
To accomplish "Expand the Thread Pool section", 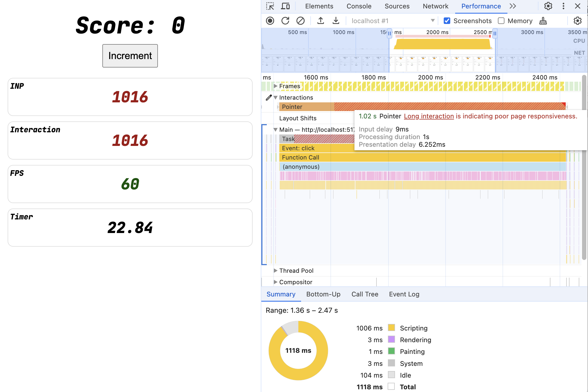I will click(274, 270).
